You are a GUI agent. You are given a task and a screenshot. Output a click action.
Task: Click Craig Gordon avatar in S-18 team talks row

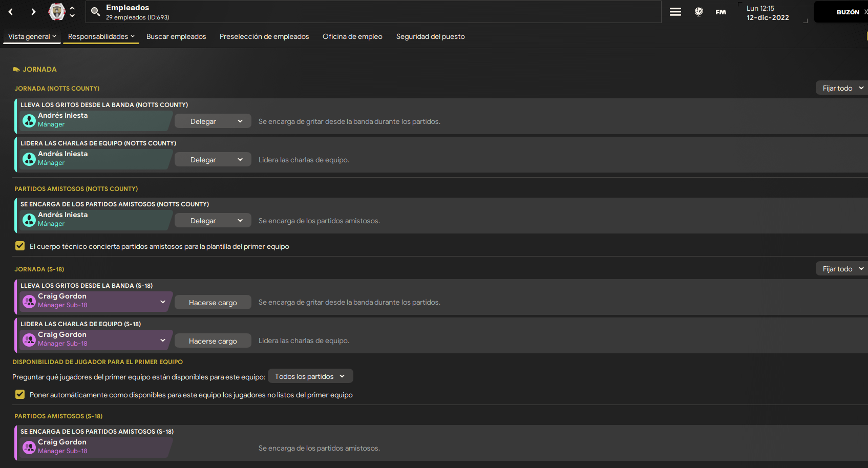pos(29,339)
